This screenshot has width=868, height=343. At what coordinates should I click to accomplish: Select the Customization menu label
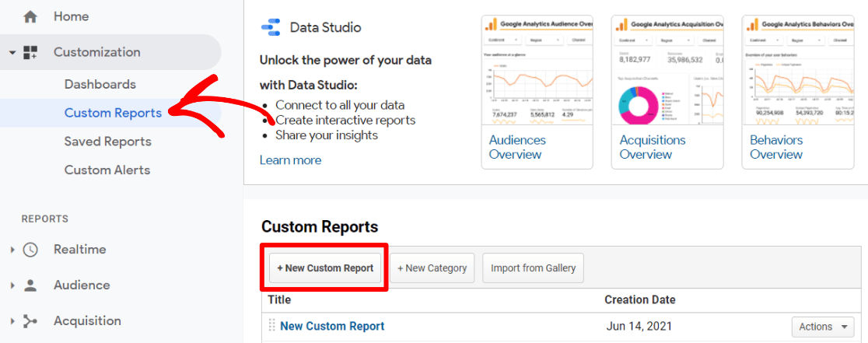tap(97, 53)
